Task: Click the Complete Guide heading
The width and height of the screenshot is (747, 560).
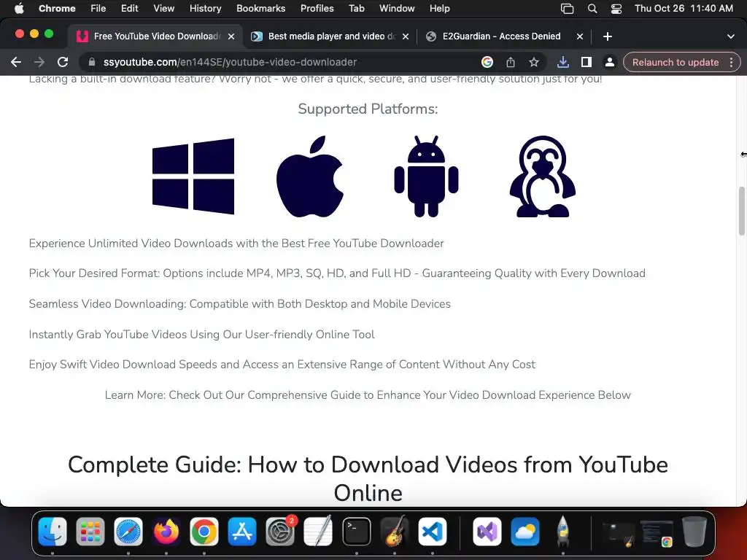Action: tap(368, 478)
